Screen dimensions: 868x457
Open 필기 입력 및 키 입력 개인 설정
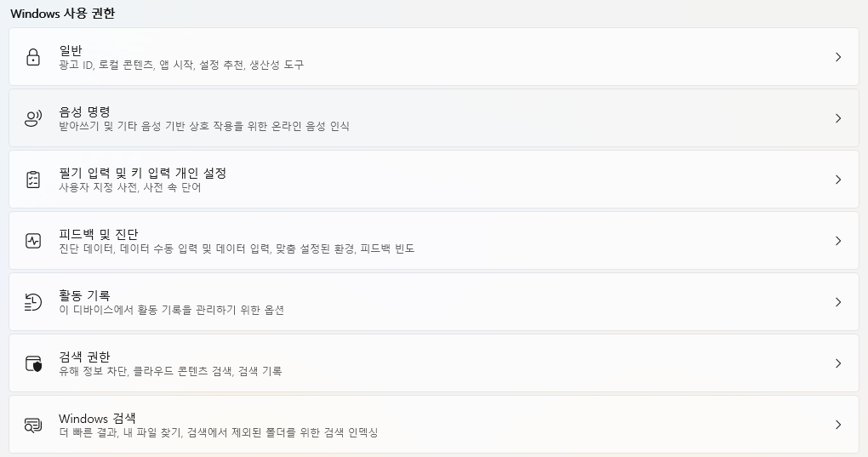(x=143, y=173)
